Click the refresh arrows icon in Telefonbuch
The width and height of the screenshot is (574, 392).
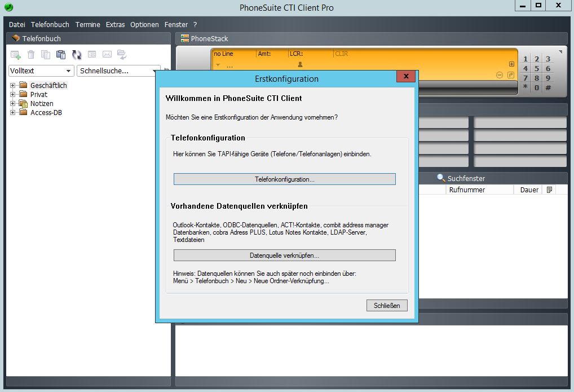click(77, 55)
